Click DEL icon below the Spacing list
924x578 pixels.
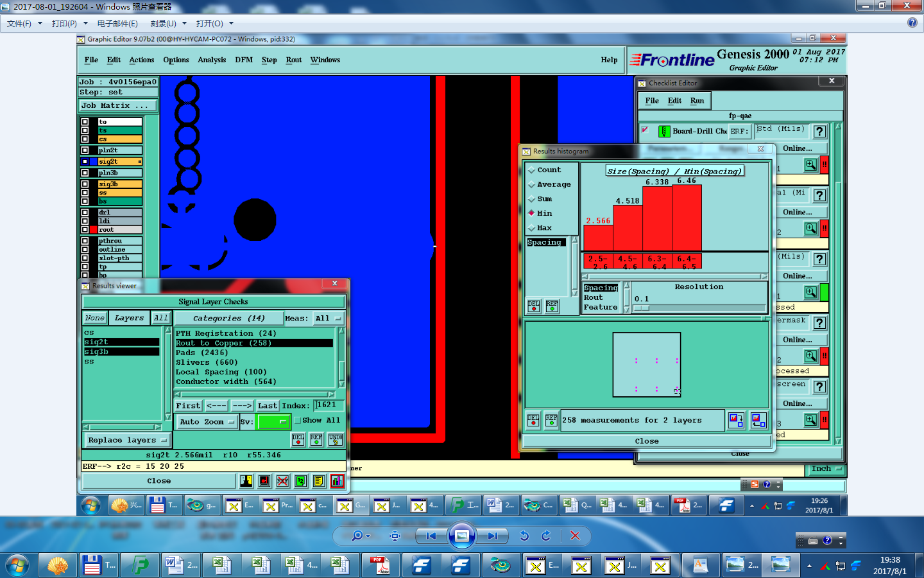tap(534, 306)
